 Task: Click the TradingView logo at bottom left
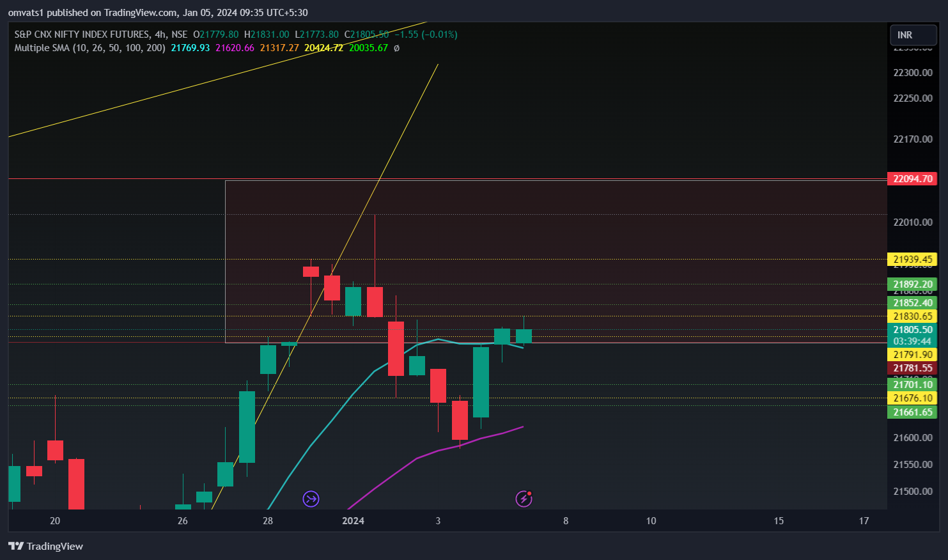point(45,546)
